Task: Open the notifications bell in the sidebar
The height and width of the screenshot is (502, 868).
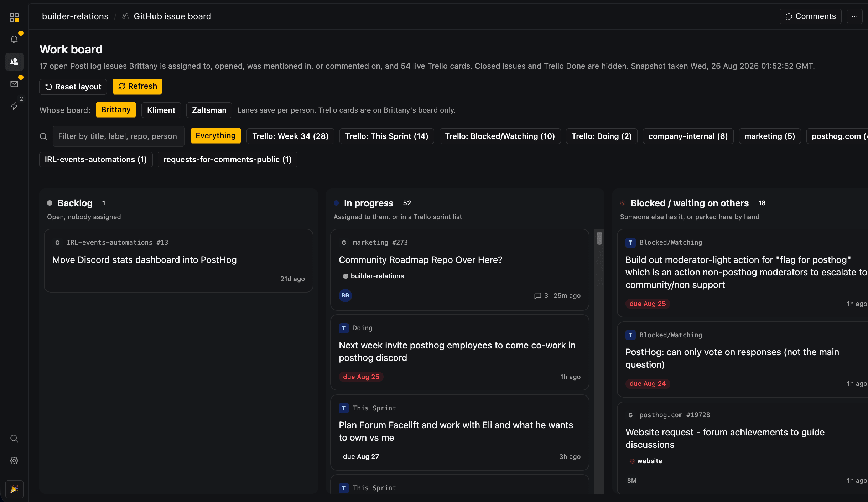Action: point(14,40)
